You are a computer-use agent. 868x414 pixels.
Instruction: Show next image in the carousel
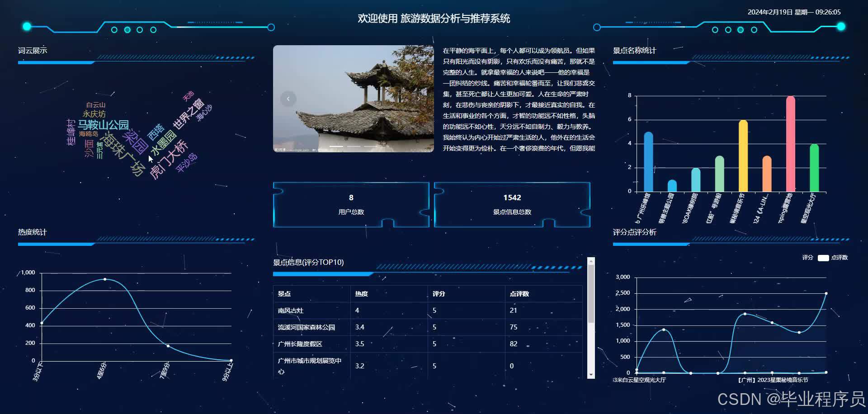point(419,98)
